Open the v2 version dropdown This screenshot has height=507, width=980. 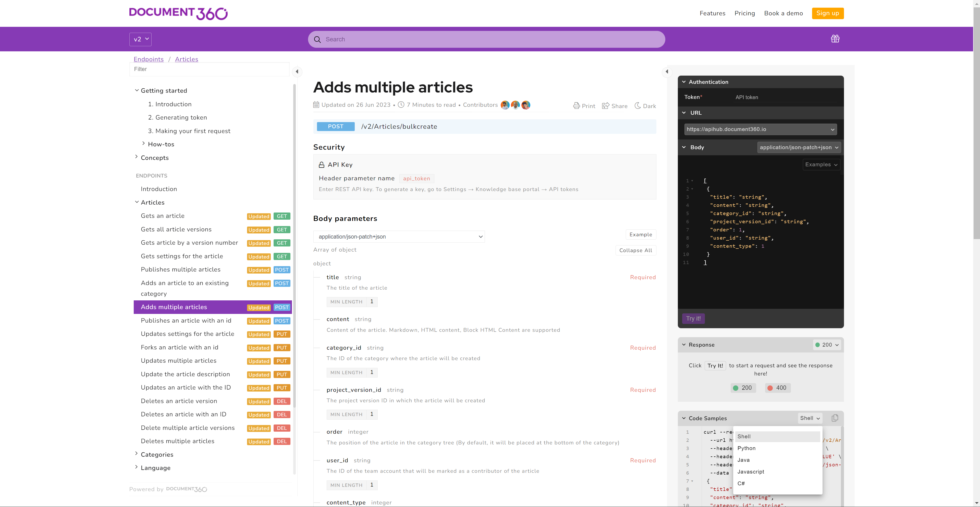(140, 39)
